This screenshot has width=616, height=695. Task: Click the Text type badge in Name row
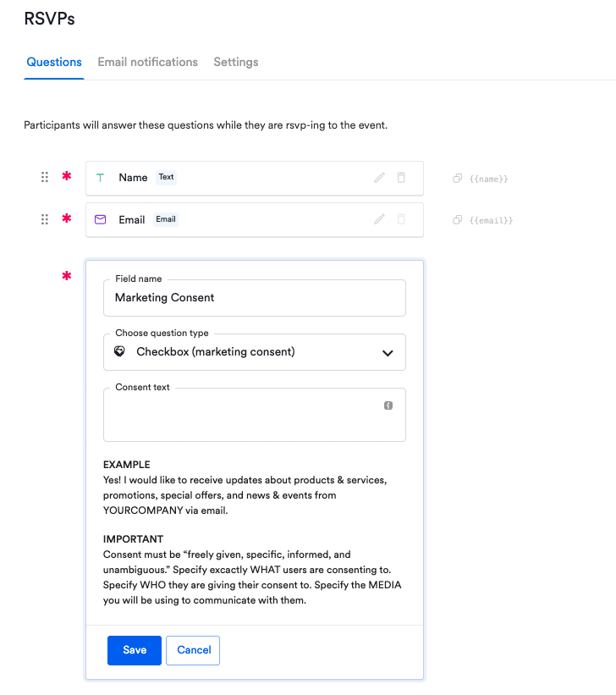(x=166, y=177)
